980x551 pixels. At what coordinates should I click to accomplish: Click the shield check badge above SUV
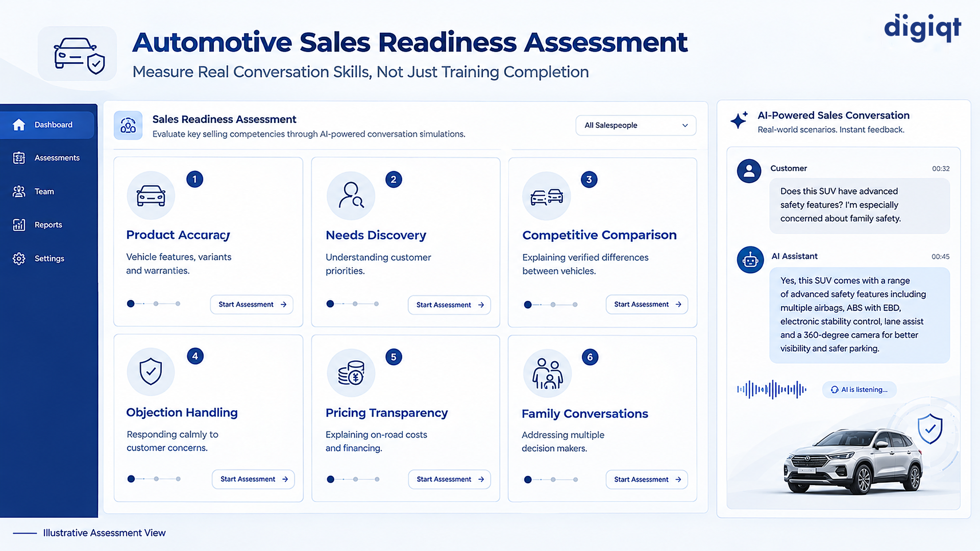point(930,429)
